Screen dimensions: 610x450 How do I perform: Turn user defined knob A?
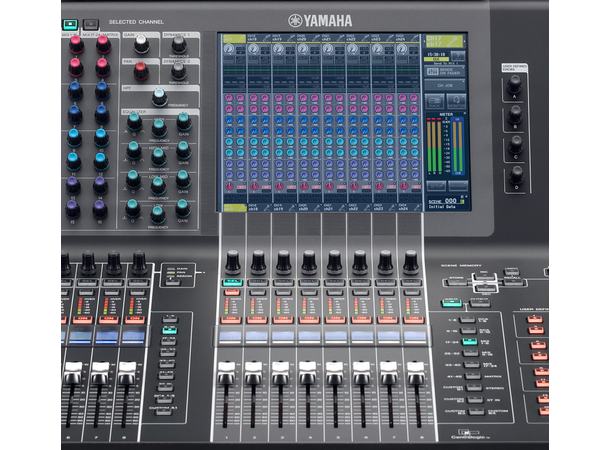point(514,84)
